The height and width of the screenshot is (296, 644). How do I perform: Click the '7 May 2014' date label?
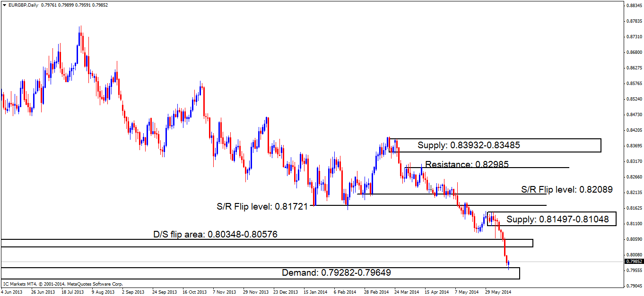(x=468, y=292)
